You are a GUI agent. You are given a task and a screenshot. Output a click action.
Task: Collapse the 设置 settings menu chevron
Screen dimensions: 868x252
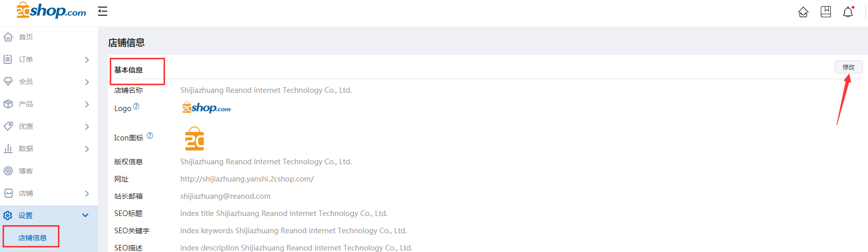pyautogui.click(x=85, y=215)
